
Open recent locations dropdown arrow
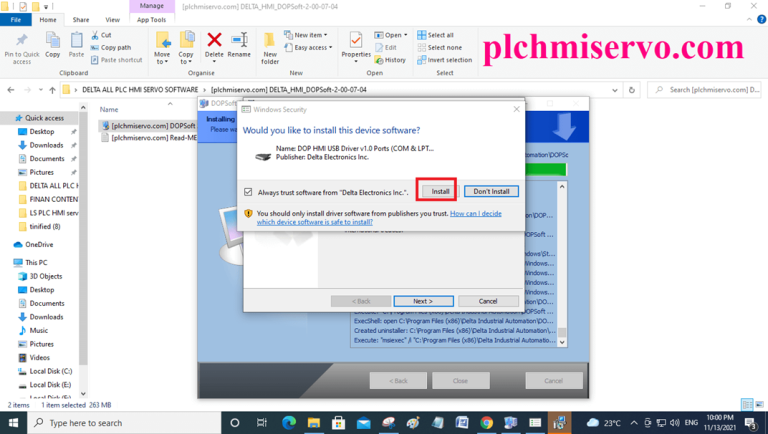tap(41, 90)
